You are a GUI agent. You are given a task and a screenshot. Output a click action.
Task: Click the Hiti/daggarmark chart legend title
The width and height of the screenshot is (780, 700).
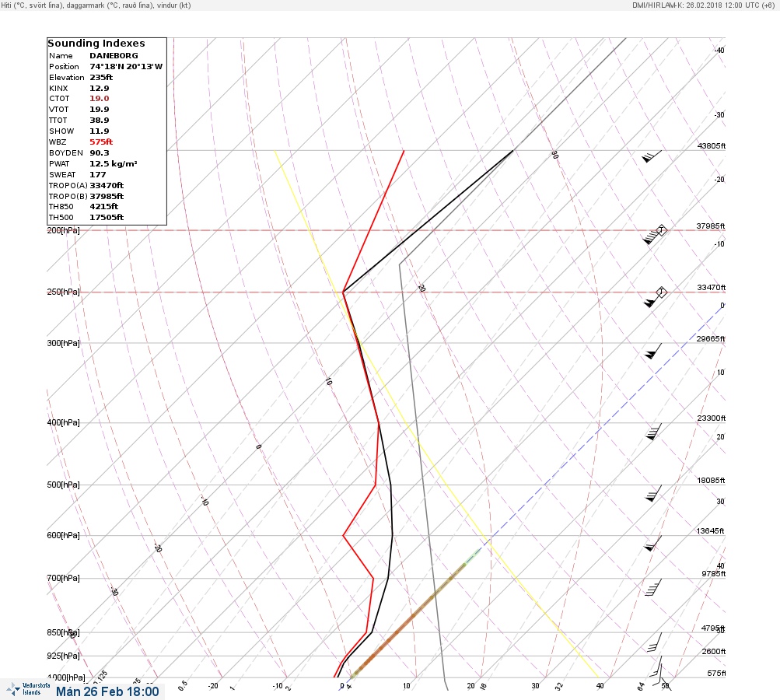coord(96,5)
